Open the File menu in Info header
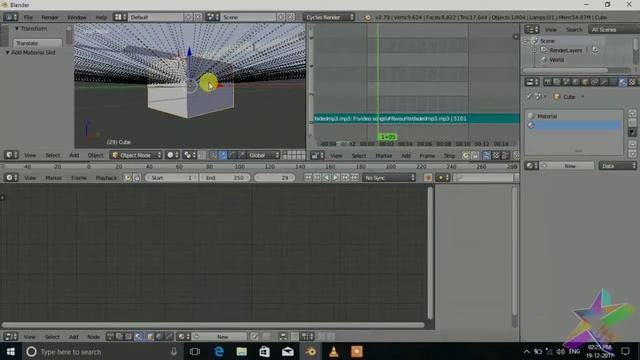Image resolution: width=640 pixels, height=360 pixels. (x=28, y=17)
